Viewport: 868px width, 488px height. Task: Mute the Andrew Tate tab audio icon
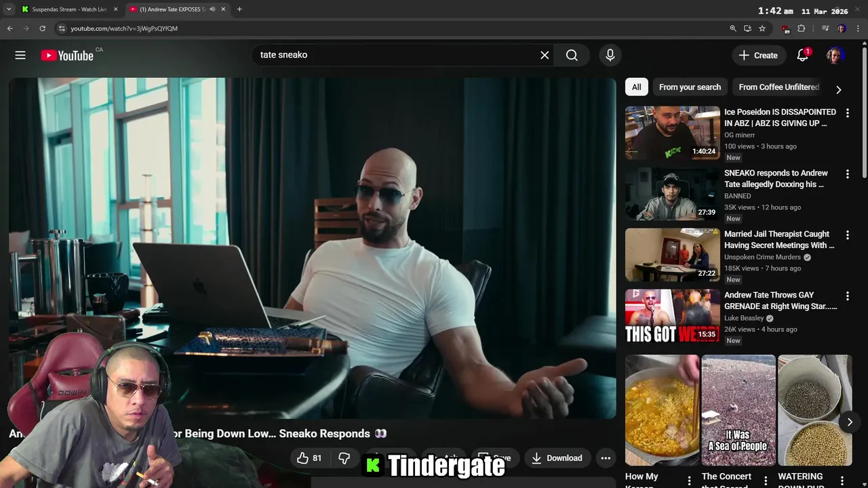click(212, 9)
